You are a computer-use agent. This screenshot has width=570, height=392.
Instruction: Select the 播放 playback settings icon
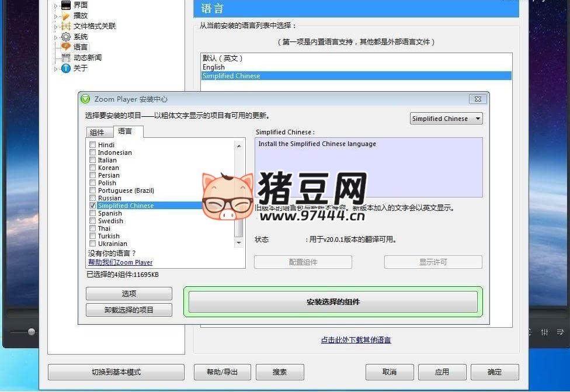pos(65,15)
